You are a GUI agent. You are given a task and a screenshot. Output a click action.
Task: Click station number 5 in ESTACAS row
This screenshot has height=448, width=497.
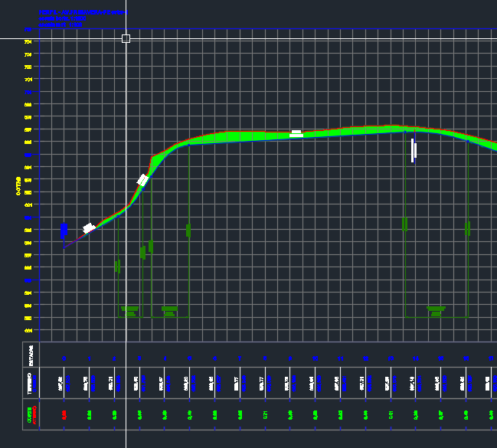(x=190, y=358)
